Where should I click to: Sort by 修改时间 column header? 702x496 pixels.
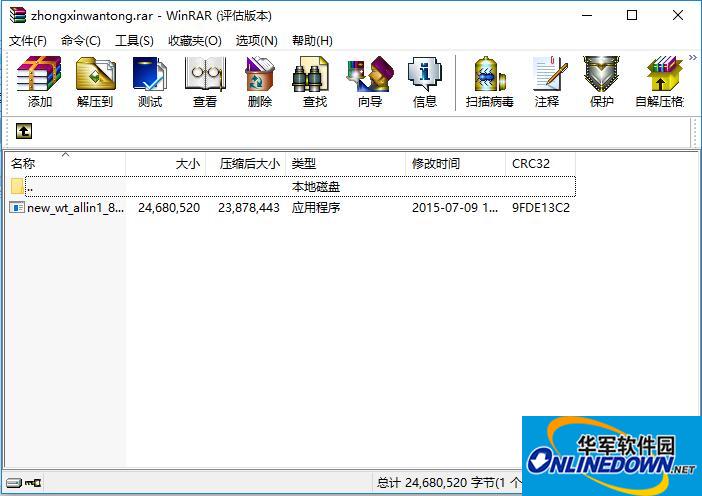[455, 163]
